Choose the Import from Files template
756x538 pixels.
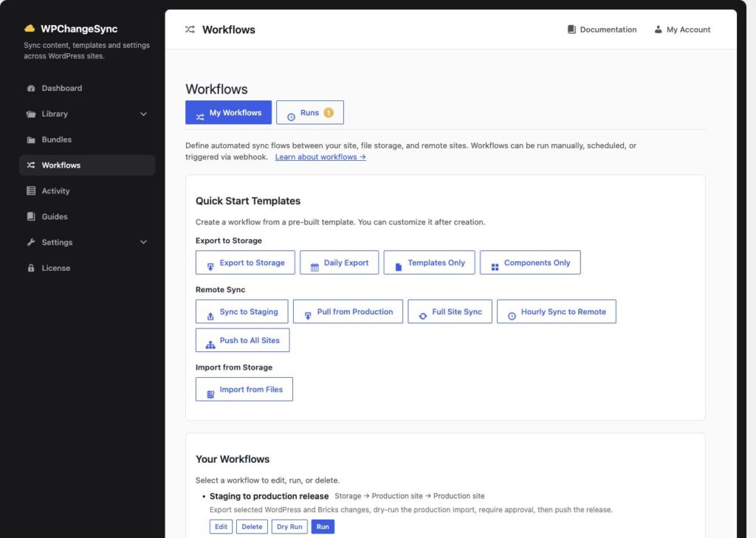244,389
